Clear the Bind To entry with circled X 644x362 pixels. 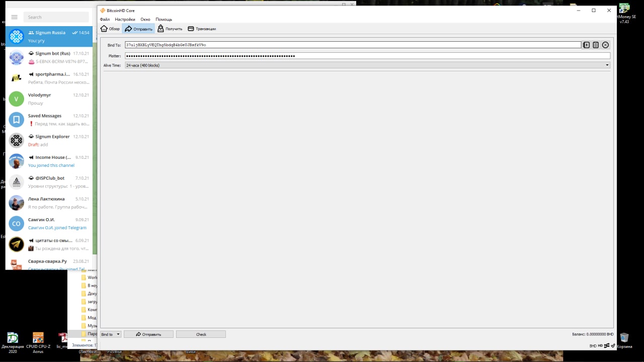point(605,45)
